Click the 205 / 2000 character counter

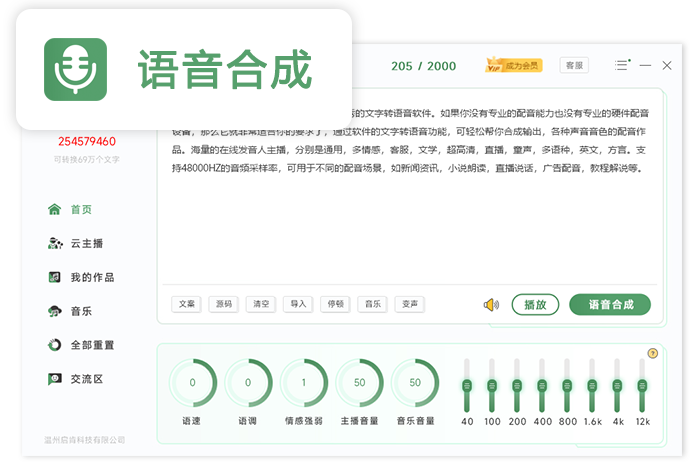(423, 66)
